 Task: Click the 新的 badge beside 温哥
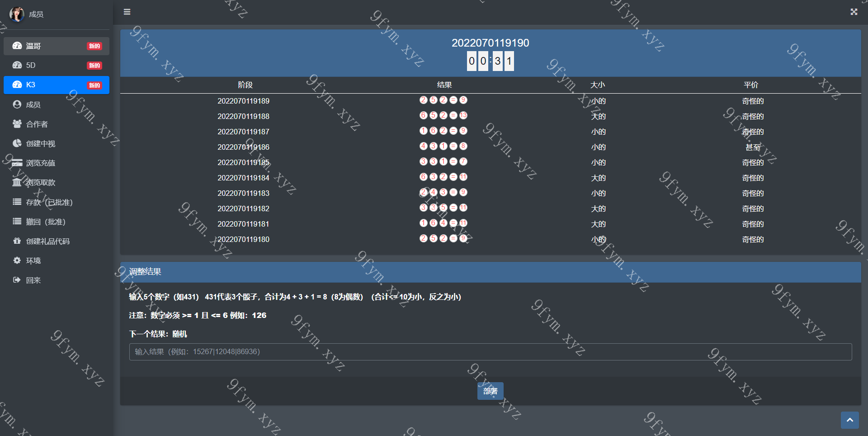[94, 46]
